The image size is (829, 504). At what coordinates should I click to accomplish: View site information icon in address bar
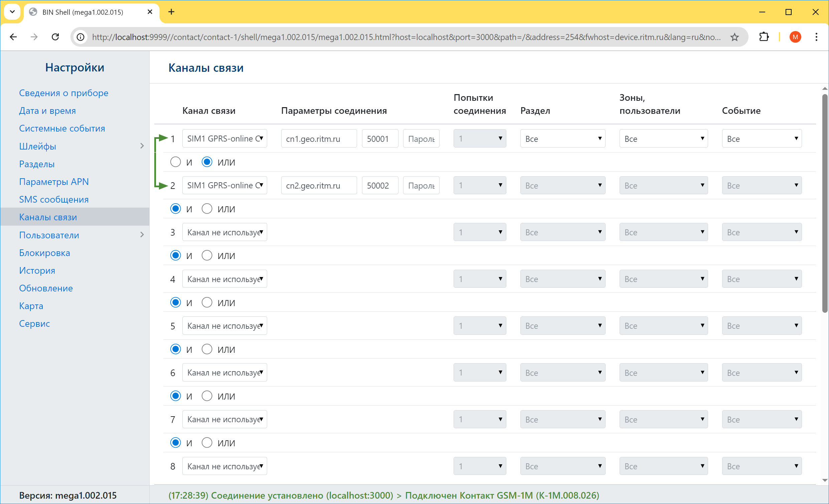pos(80,37)
